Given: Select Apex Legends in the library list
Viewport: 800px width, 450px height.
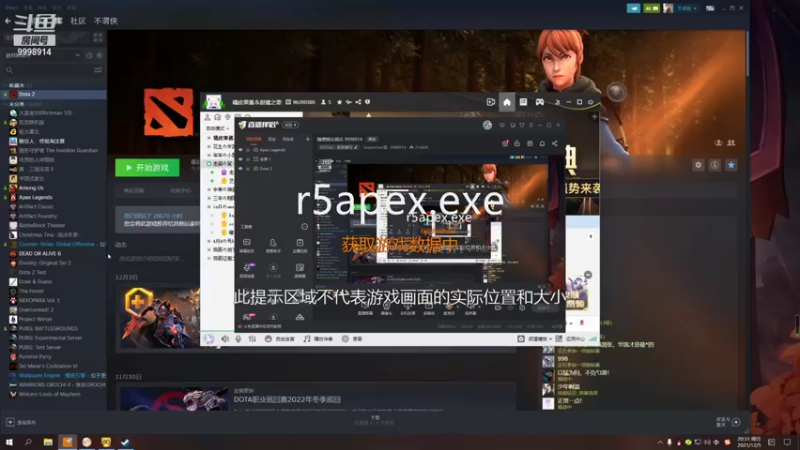Looking at the screenshot, I should pyautogui.click(x=54, y=197).
